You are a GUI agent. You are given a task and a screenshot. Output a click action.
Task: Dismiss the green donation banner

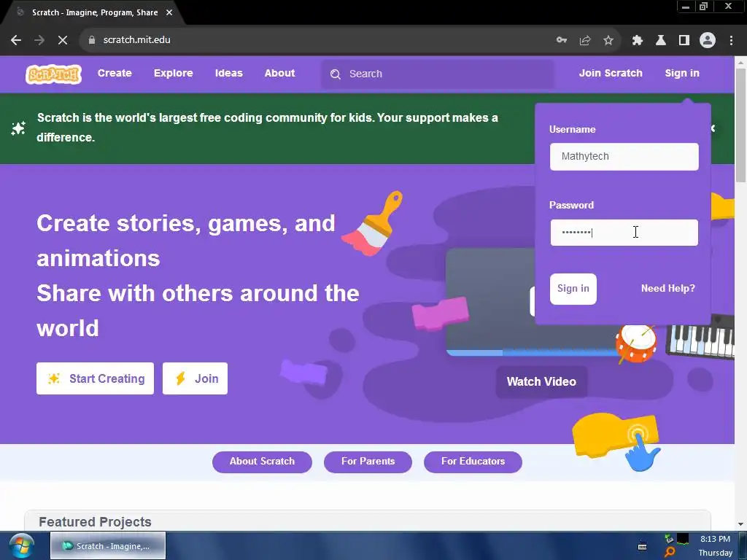(713, 128)
